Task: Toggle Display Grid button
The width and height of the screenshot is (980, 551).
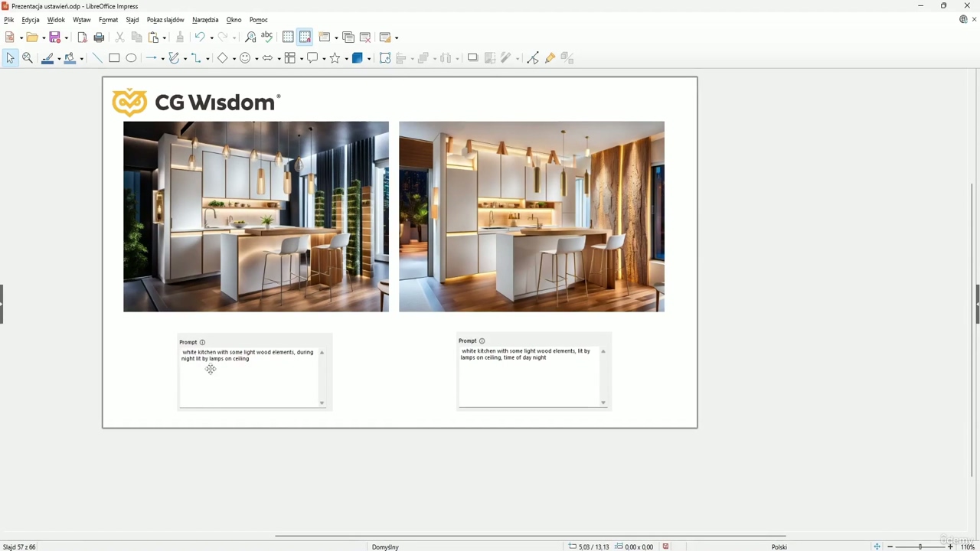Action: click(288, 37)
